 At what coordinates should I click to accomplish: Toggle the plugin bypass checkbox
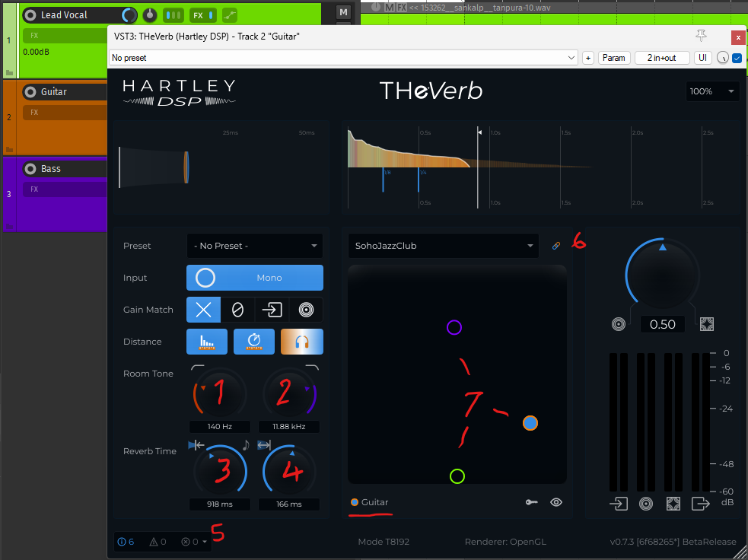pyautogui.click(x=737, y=58)
